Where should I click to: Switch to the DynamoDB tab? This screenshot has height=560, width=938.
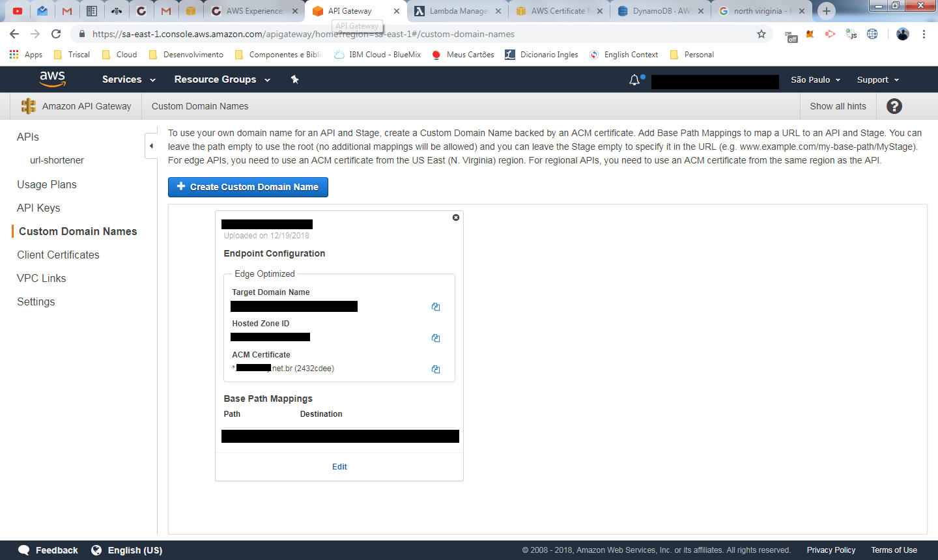pos(661,11)
